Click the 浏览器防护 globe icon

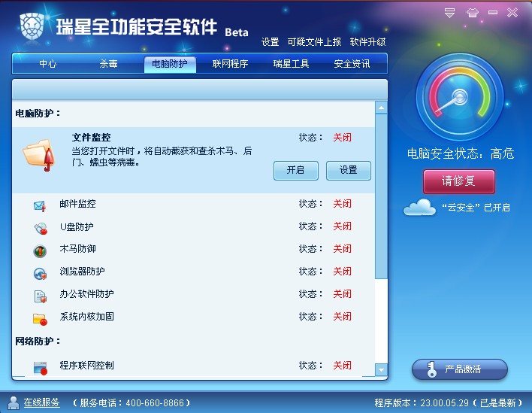[x=40, y=273]
